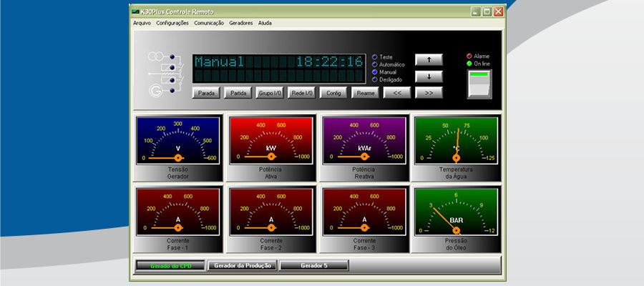Viewport: 644px width, 286px height.
Task: Open the Arquivo menu
Action: [x=142, y=23]
